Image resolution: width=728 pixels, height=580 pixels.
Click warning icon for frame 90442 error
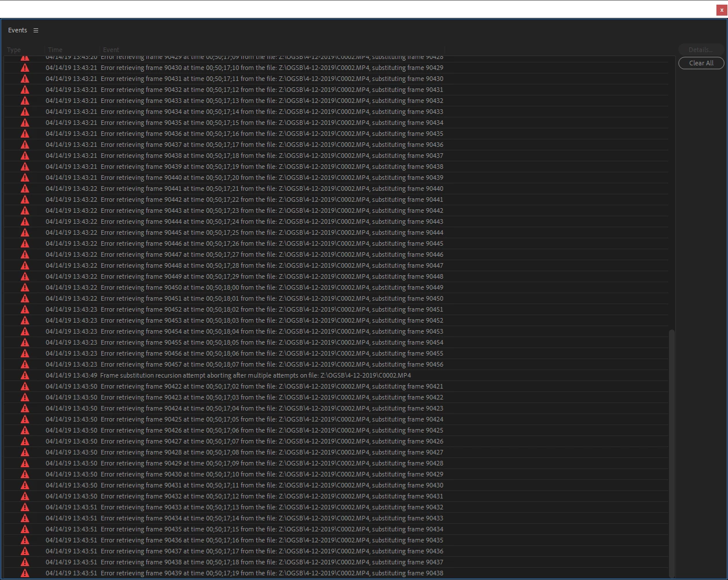(25, 200)
